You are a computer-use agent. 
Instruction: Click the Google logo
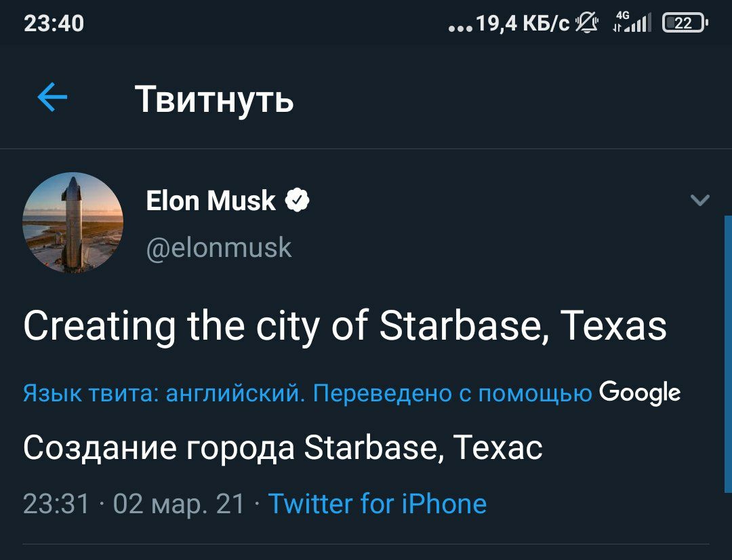(x=640, y=392)
